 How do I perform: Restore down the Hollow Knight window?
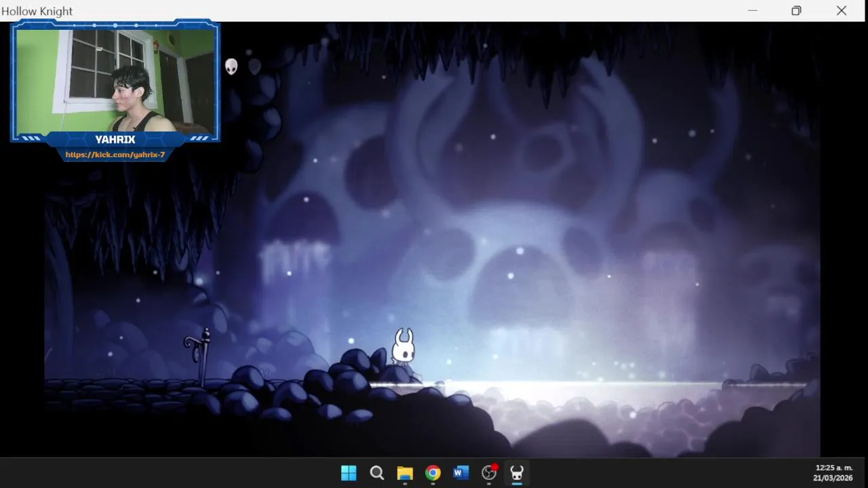click(x=796, y=11)
